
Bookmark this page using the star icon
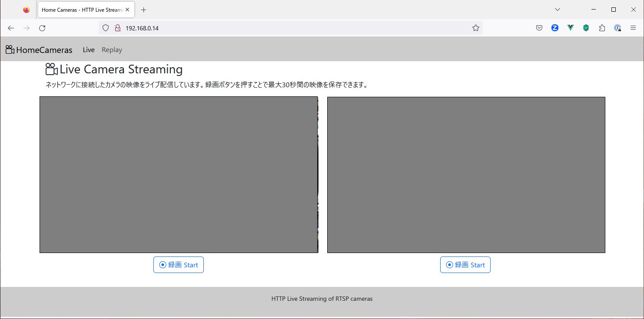click(475, 27)
